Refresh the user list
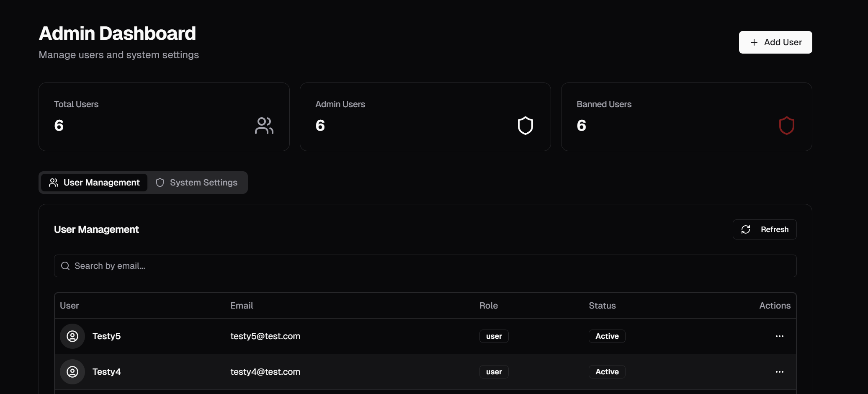 pyautogui.click(x=765, y=229)
